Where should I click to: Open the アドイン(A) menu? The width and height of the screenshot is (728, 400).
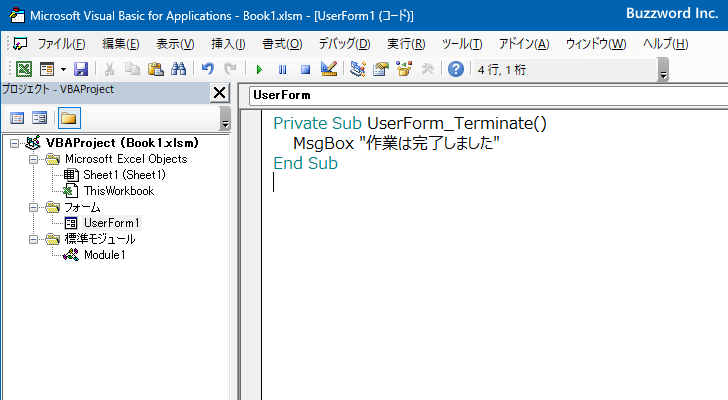click(x=524, y=44)
